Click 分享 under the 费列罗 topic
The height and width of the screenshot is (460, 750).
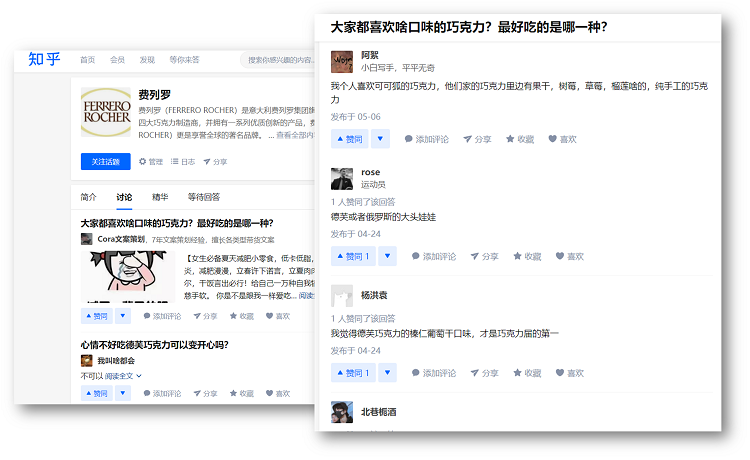pyautogui.click(x=215, y=162)
